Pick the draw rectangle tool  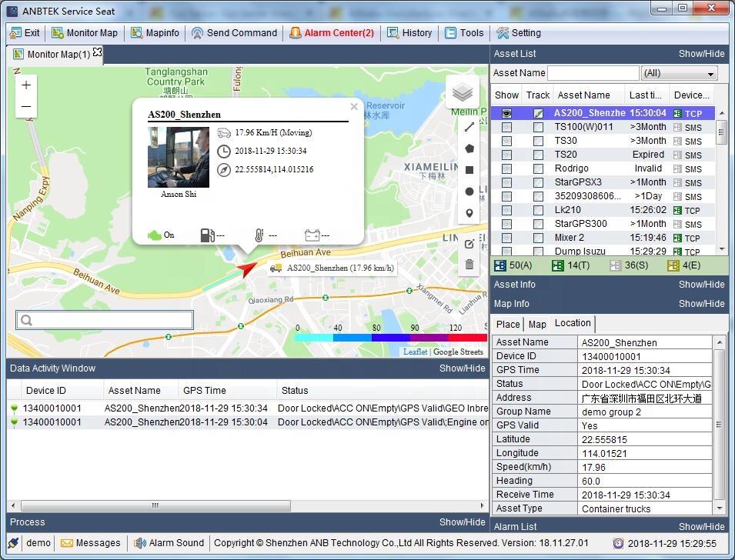pyautogui.click(x=469, y=170)
